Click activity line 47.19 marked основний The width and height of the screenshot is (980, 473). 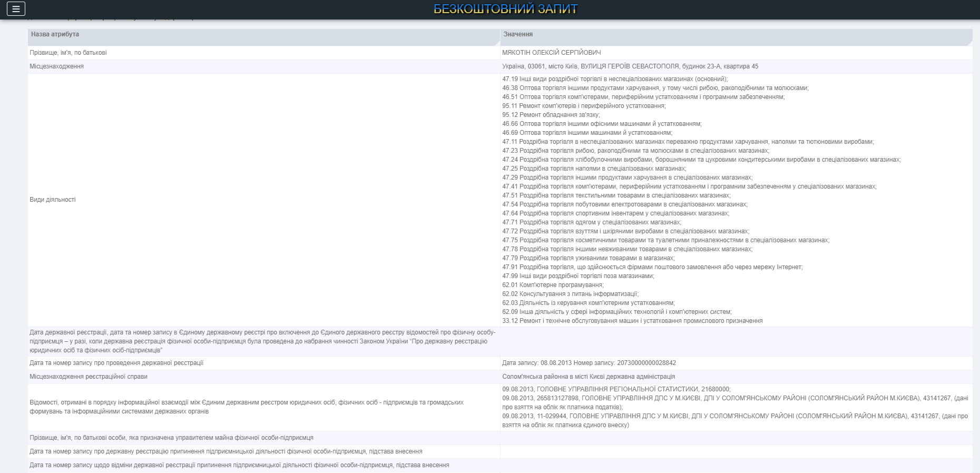pos(614,79)
